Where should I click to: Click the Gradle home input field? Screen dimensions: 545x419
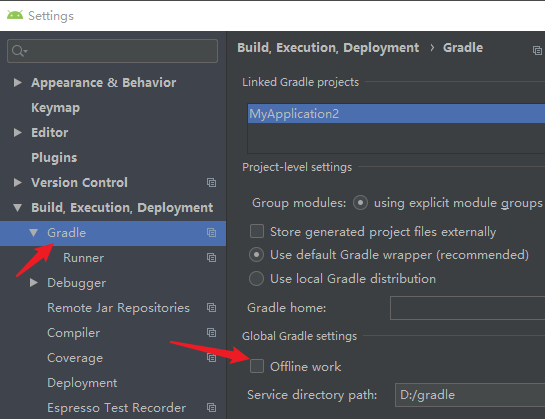(x=467, y=308)
